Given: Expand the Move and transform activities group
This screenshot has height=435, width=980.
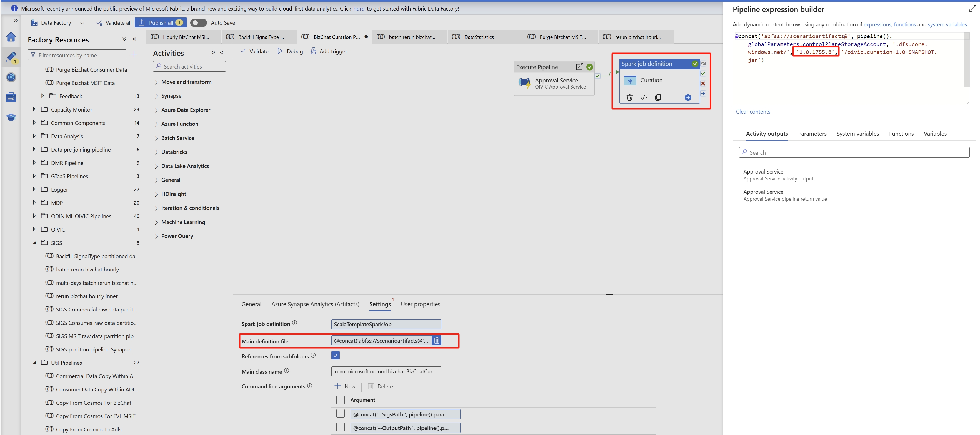Looking at the screenshot, I should pos(156,82).
